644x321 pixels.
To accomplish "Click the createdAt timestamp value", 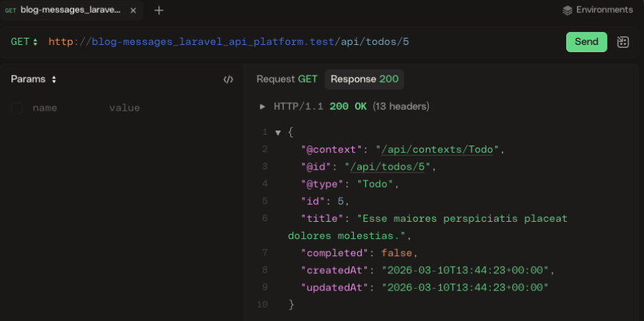I will tap(465, 270).
